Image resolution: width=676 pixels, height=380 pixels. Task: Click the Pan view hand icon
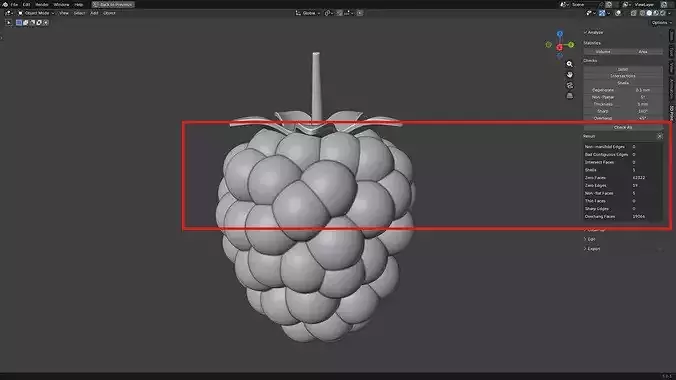coord(570,75)
